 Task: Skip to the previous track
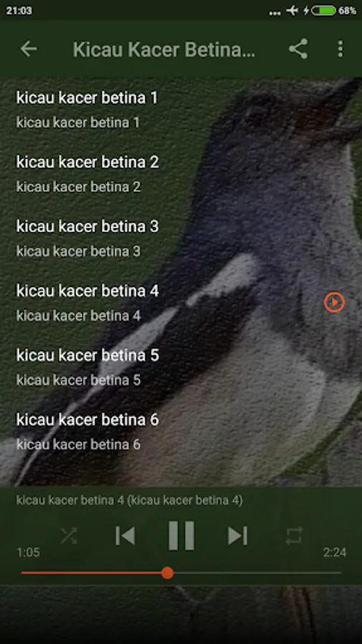(125, 535)
